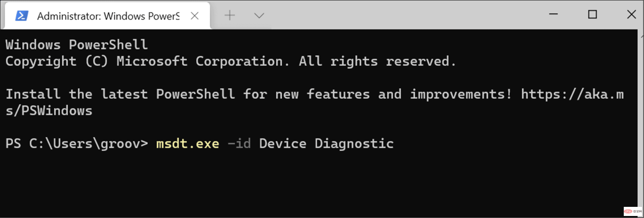Close the Windows Terminal window

click(x=631, y=15)
